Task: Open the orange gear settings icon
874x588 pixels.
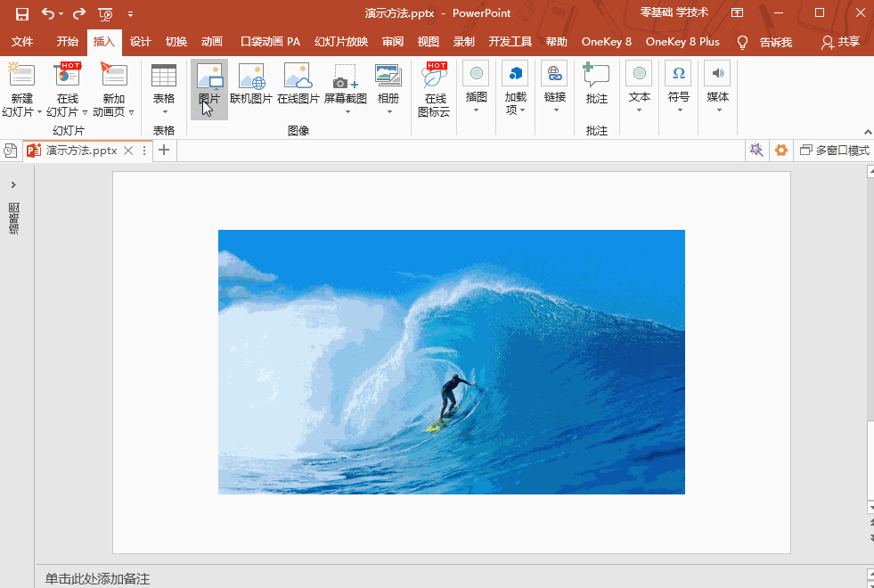Action: click(781, 150)
